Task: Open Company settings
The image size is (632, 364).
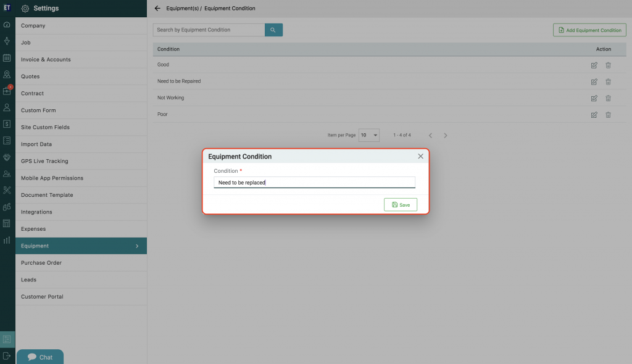Action: coord(81,25)
